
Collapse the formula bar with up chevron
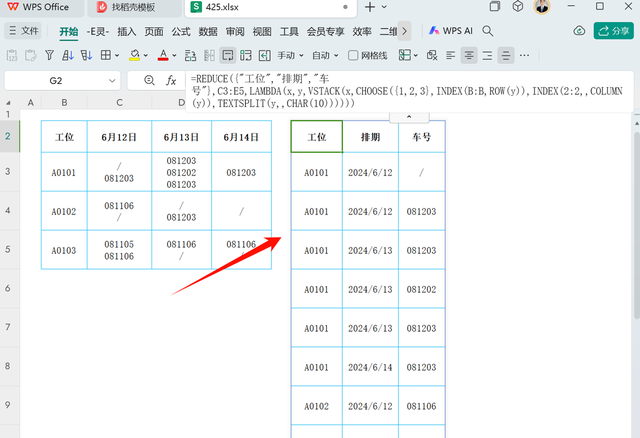(x=409, y=117)
